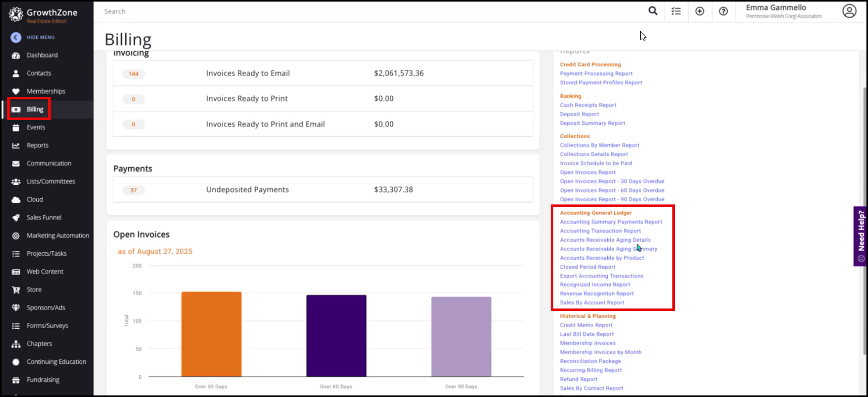Click the 37 undeposited payments badge
Viewport: 868px width, 397px height.
[134, 190]
